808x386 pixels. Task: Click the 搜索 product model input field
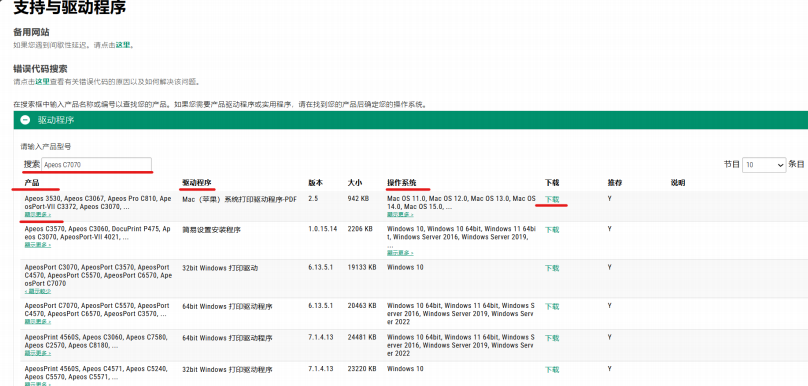96,165
